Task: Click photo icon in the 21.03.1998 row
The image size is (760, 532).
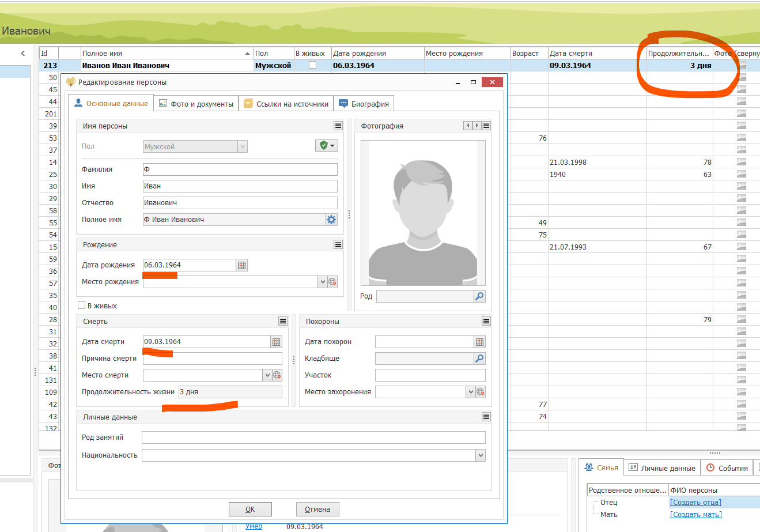Action: click(x=742, y=163)
